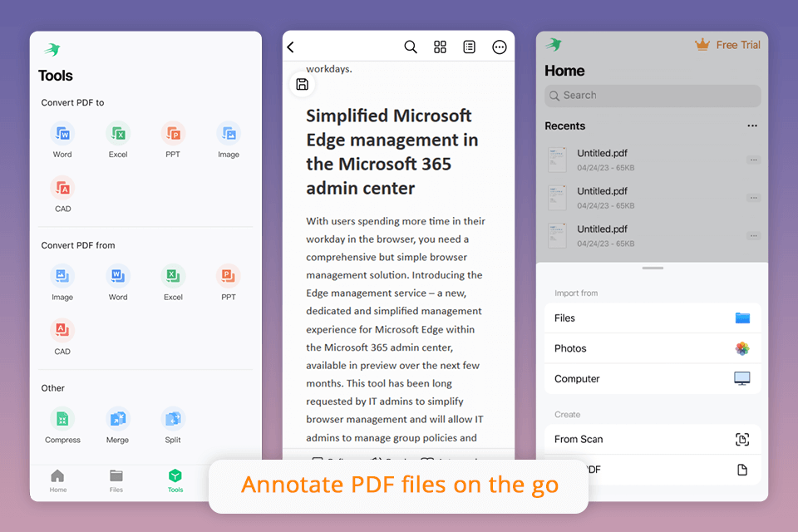Click the Home screen swift logo
This screenshot has height=532, width=798.
(x=554, y=45)
